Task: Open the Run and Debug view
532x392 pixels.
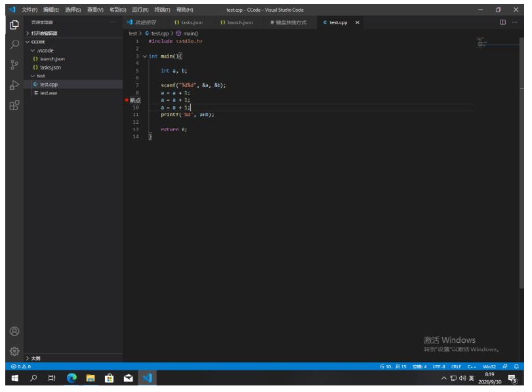Action: [x=14, y=85]
